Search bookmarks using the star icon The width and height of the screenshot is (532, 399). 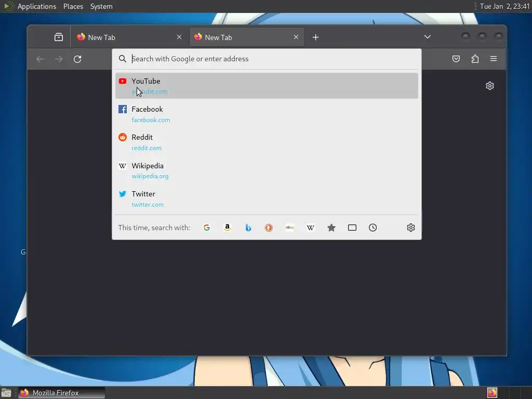(x=331, y=228)
